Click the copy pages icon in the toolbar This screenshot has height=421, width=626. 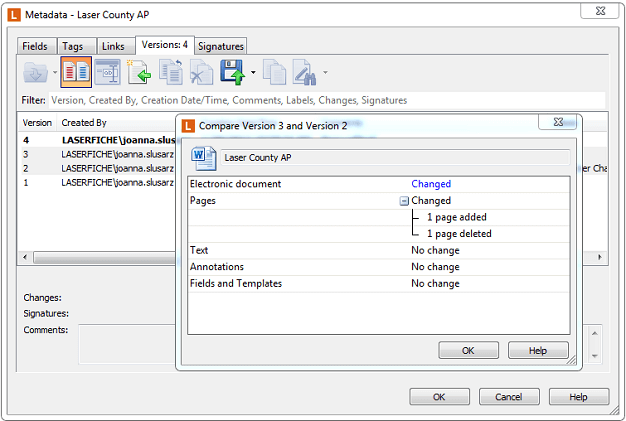pyautogui.click(x=275, y=72)
